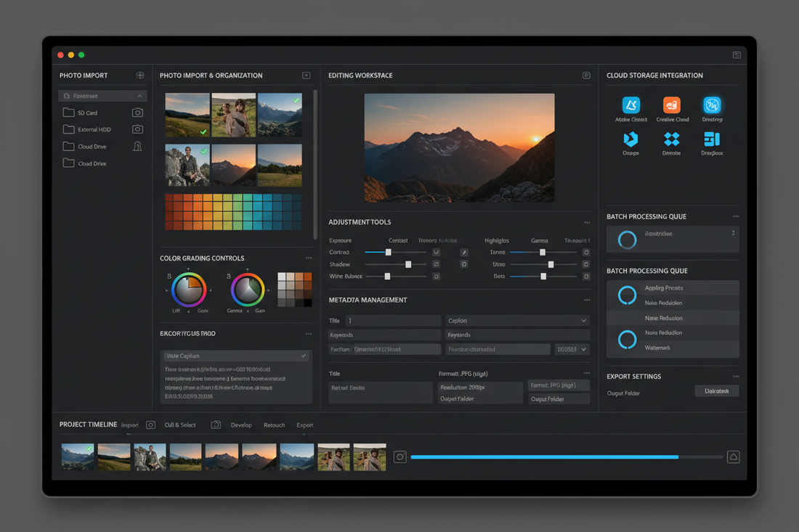Open the notification bell icon beside Cloud Drive

coord(139,146)
